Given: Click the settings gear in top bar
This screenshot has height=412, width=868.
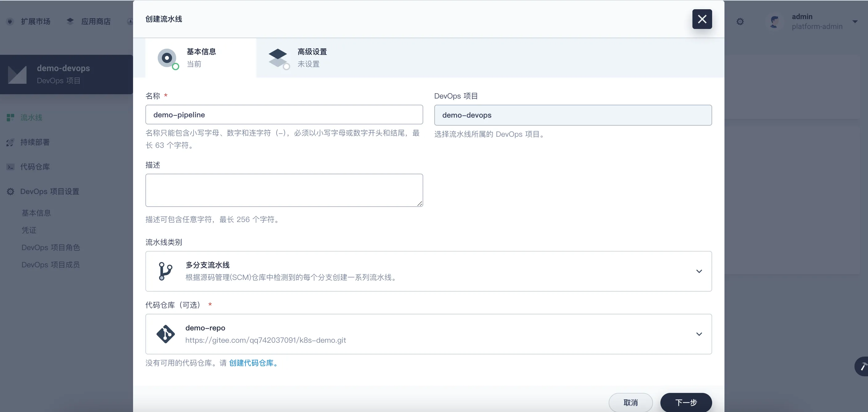Looking at the screenshot, I should (x=740, y=22).
